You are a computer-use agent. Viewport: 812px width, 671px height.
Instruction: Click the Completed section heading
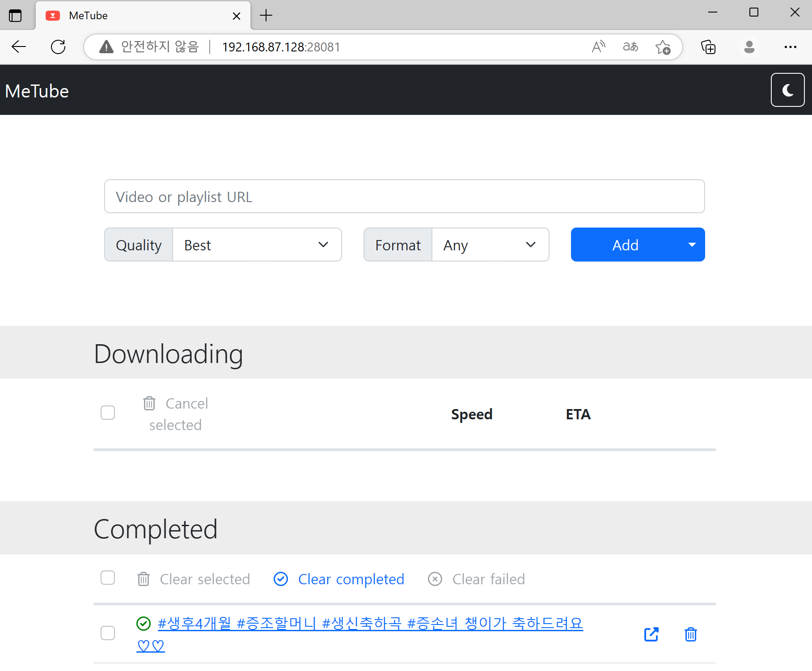[x=156, y=529]
